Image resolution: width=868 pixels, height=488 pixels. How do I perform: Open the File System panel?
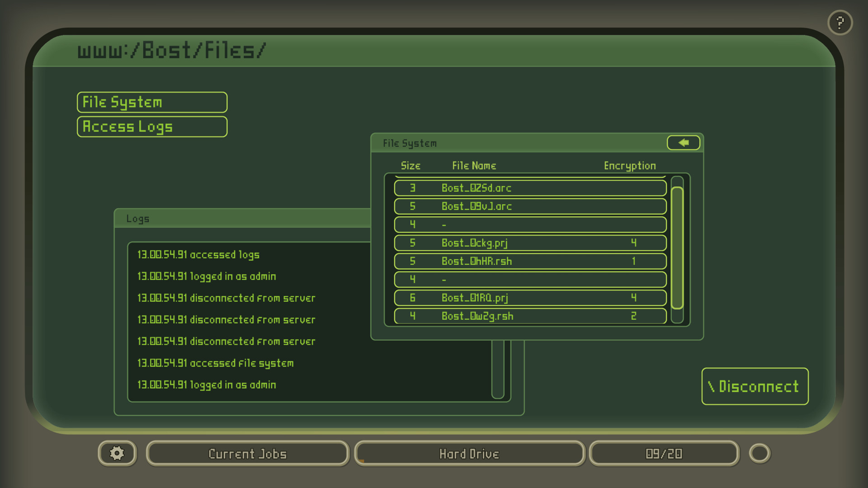tap(152, 102)
